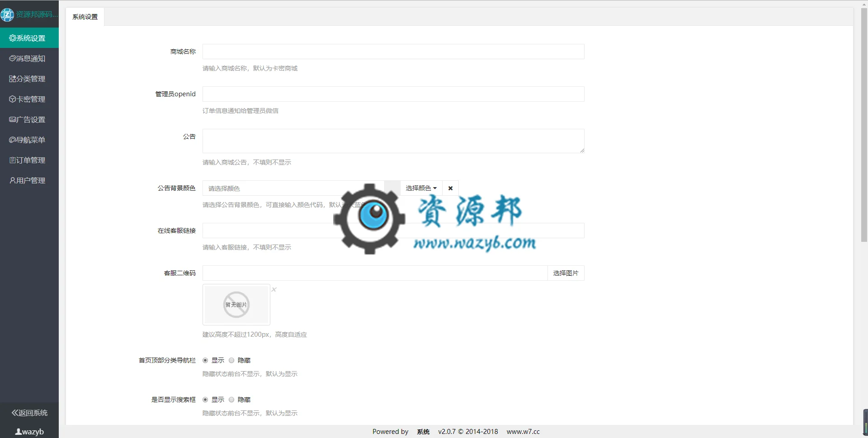This screenshot has height=438, width=868.
Task: Click into the 公告 textarea
Action: [x=393, y=141]
